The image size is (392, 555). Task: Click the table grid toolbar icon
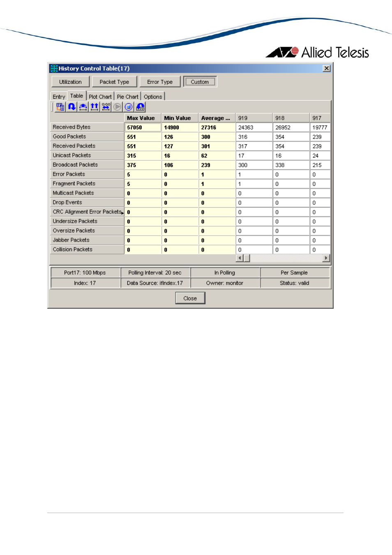click(60, 107)
